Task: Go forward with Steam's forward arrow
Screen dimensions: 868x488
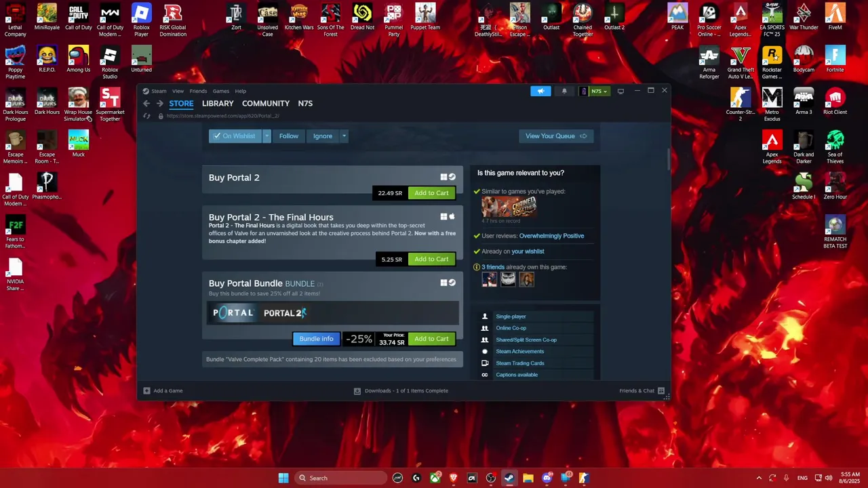Action: pyautogui.click(x=160, y=104)
